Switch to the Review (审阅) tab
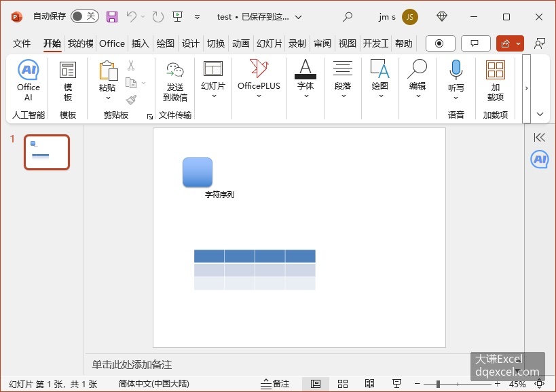 coord(322,43)
